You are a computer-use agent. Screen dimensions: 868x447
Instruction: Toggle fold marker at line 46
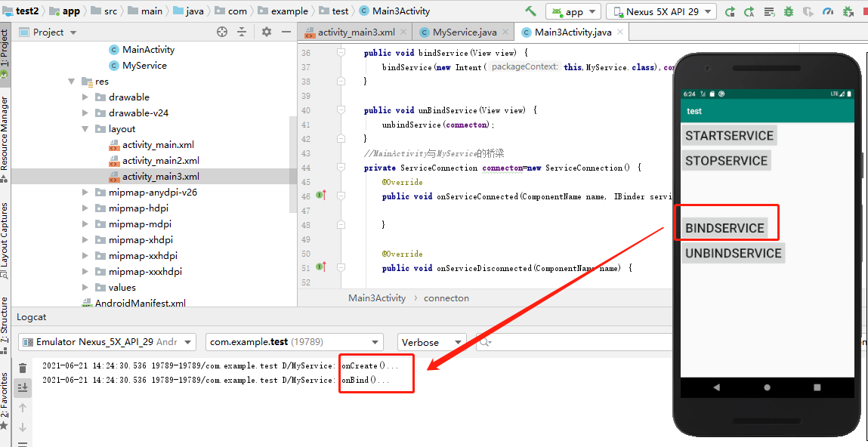click(x=341, y=196)
